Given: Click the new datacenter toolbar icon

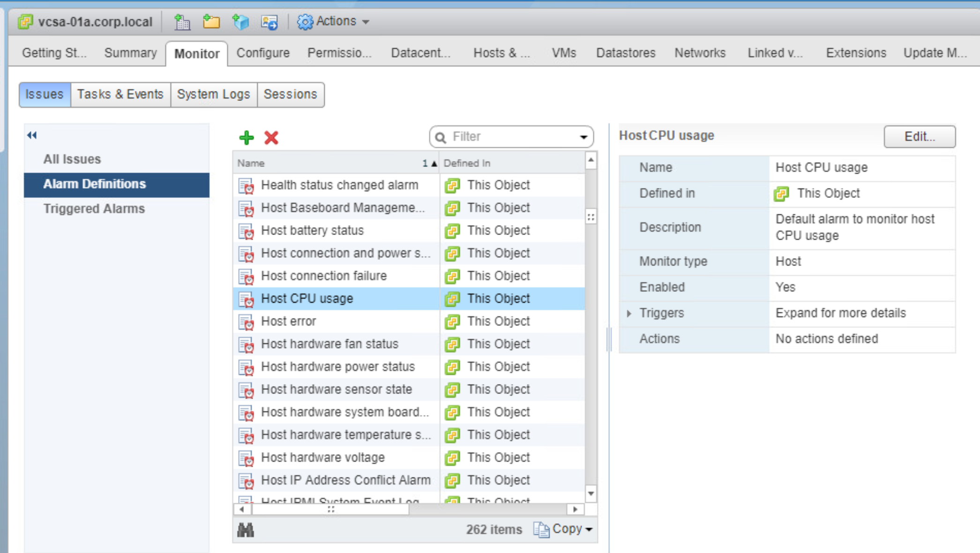Looking at the screenshot, I should (182, 22).
